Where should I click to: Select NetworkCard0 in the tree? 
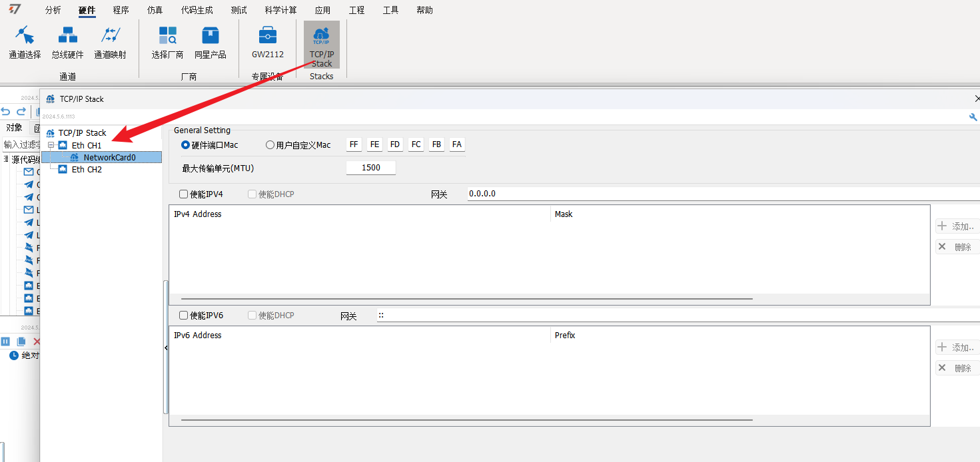(x=109, y=157)
